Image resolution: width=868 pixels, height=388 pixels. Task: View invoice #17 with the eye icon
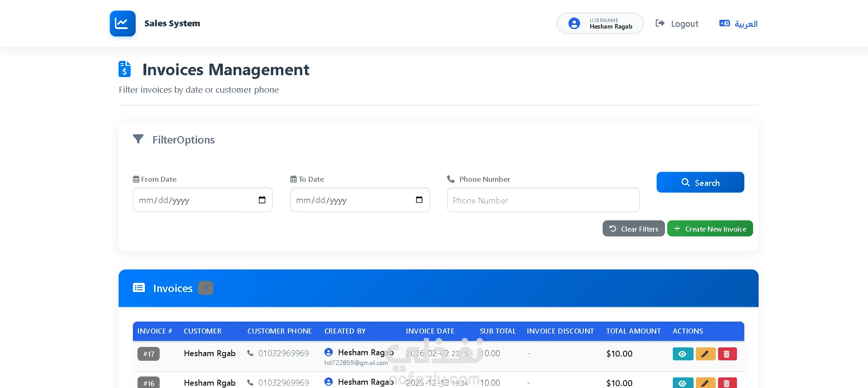683,354
